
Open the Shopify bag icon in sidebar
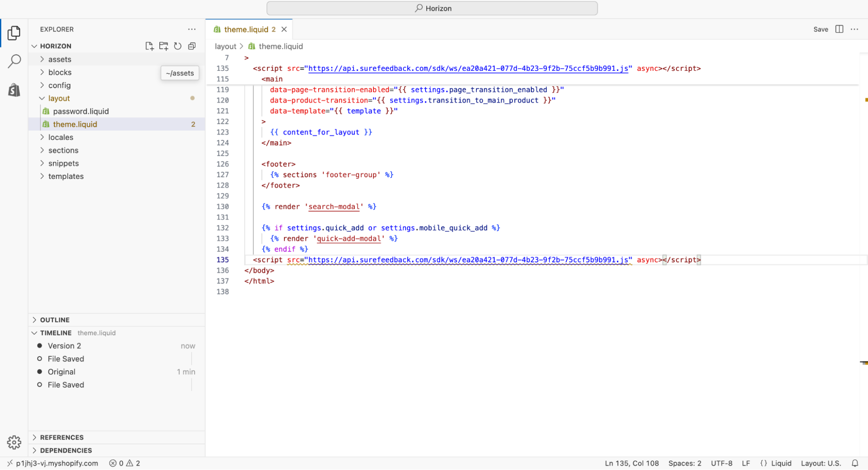pos(14,90)
